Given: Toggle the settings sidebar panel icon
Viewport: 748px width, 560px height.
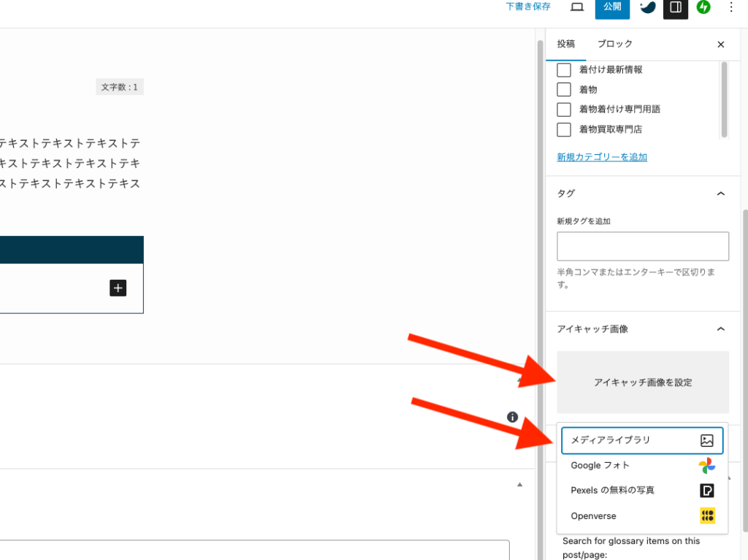Looking at the screenshot, I should [676, 7].
